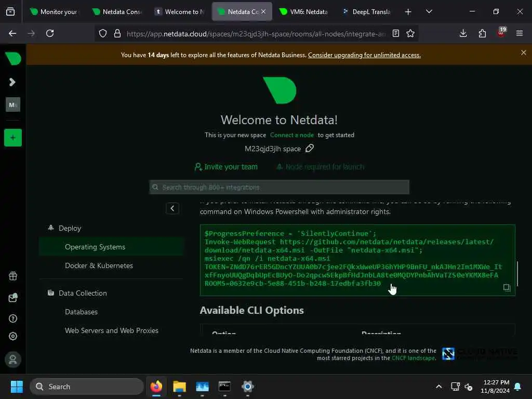Switch to the VM6: Netdata tab

tap(304, 12)
